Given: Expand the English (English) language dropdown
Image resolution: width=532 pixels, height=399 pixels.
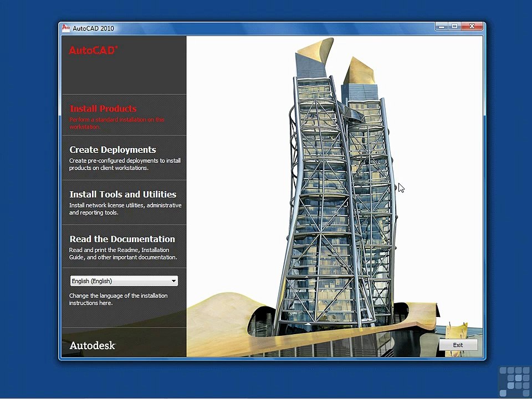Looking at the screenshot, I should [x=124, y=281].
